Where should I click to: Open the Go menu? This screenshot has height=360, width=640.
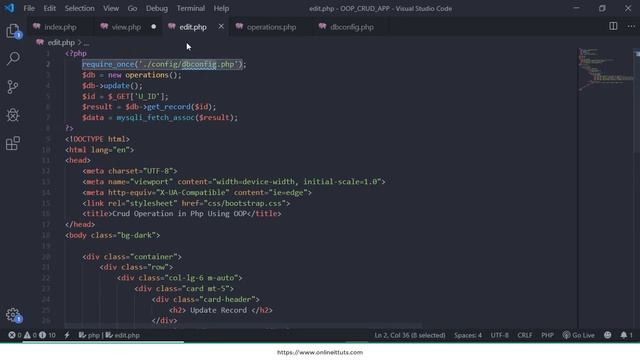pos(132,8)
